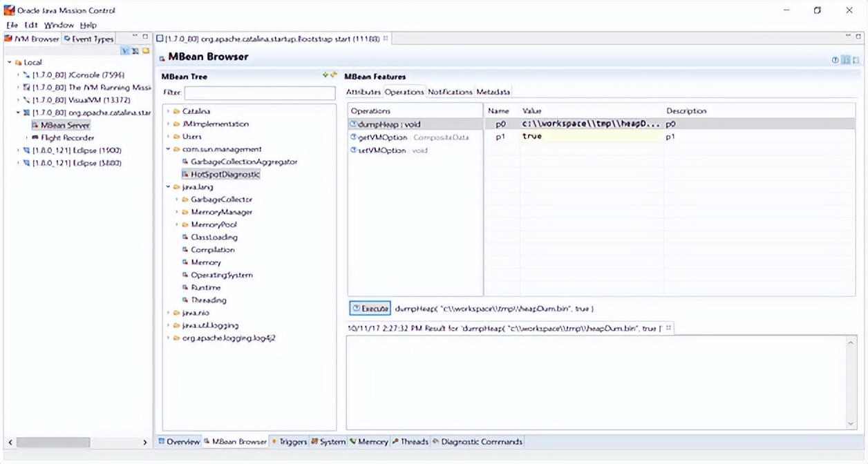Minimize the JVM Browser panel
Viewport: 868px width, 464px height.
[x=135, y=37]
